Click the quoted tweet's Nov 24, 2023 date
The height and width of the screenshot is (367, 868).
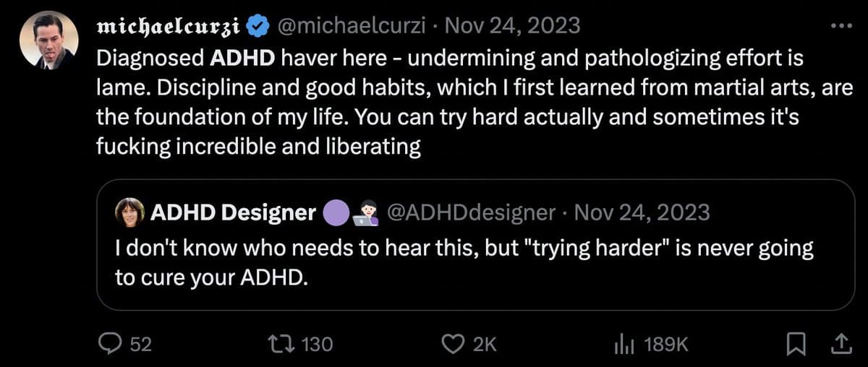click(x=640, y=212)
